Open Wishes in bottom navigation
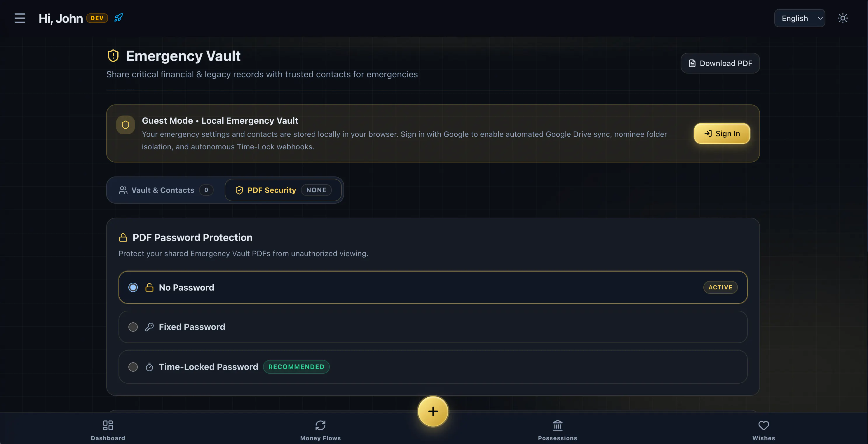Image resolution: width=868 pixels, height=444 pixels. pyautogui.click(x=764, y=430)
